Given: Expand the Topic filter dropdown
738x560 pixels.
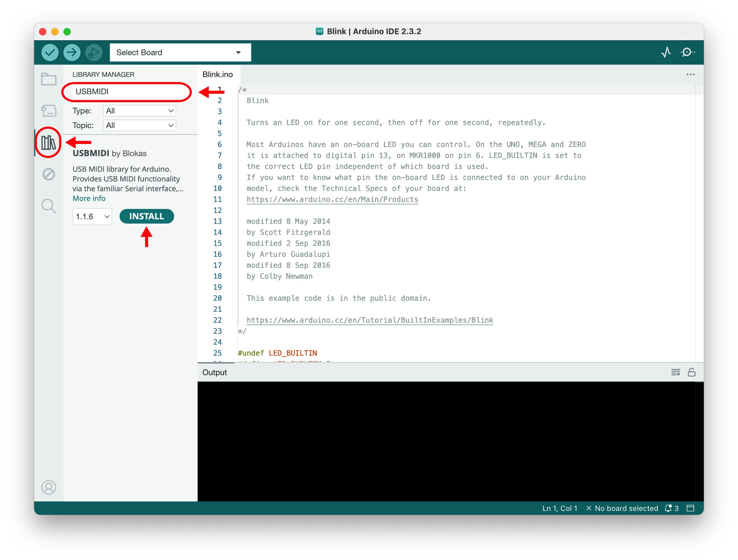Looking at the screenshot, I should pos(139,125).
